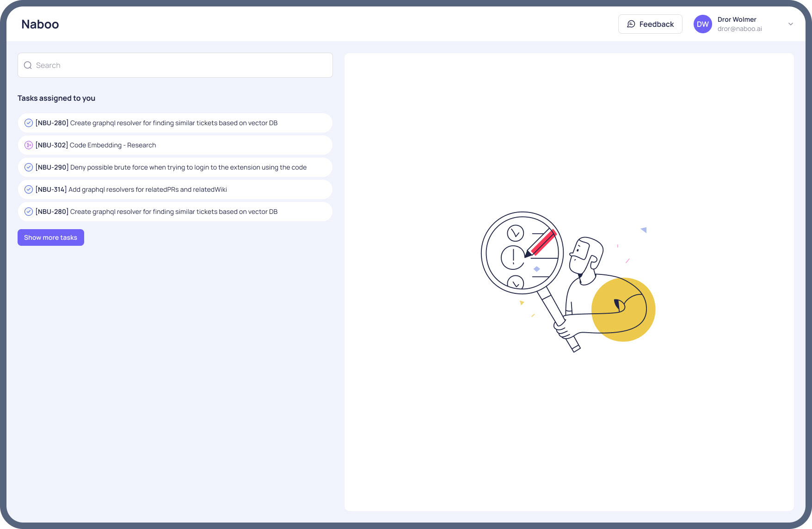Click the Naboo logo
812x529 pixels.
click(x=40, y=24)
